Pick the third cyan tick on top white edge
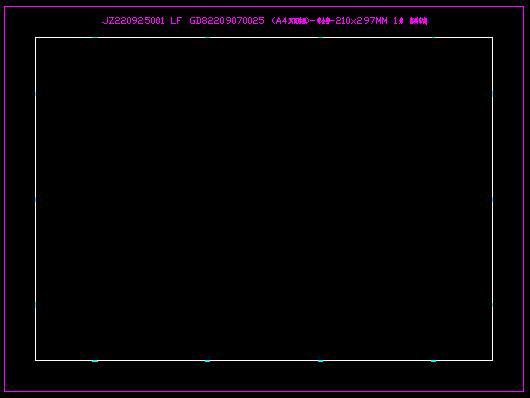This screenshot has width=530, height=398. pyautogui.click(x=320, y=38)
